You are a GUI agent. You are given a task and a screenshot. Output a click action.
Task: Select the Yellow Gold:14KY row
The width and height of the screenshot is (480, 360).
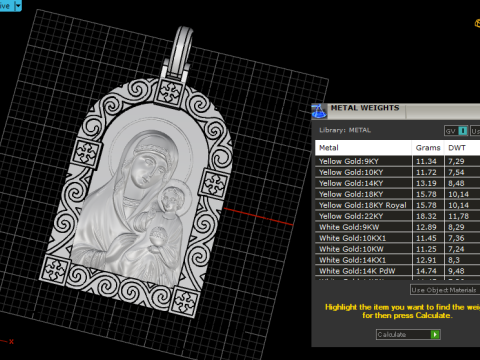[398, 183]
